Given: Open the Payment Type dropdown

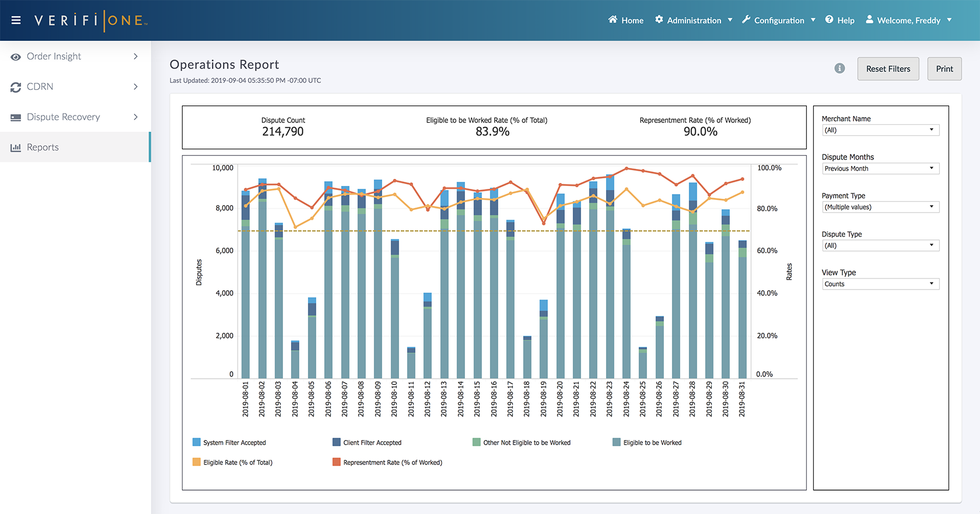Looking at the screenshot, I should point(880,207).
